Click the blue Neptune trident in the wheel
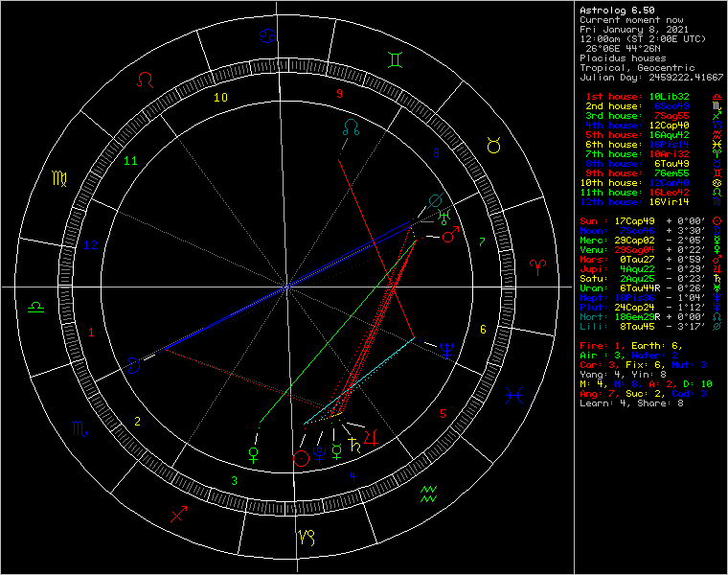This screenshot has width=728, height=575. [446, 350]
